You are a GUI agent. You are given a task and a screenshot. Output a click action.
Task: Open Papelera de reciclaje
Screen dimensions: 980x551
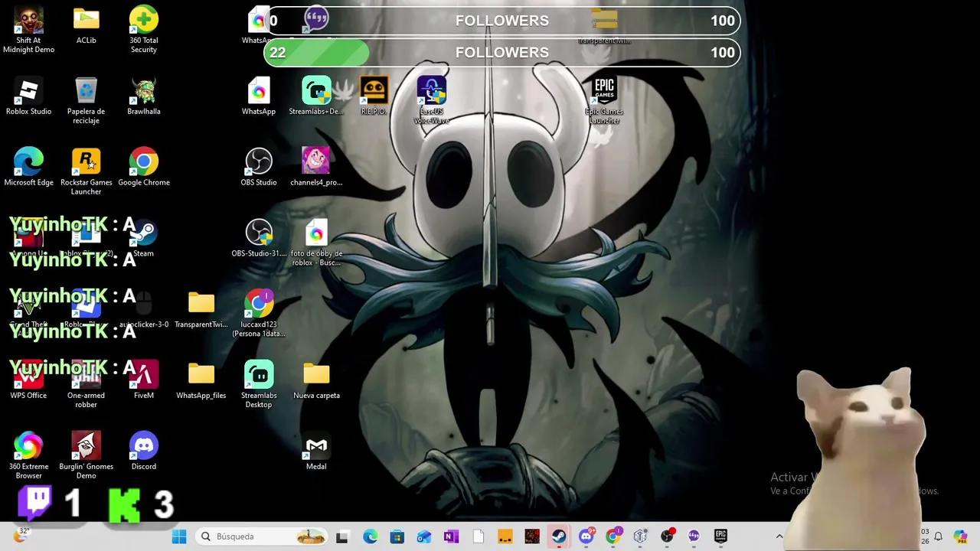pyautogui.click(x=86, y=101)
